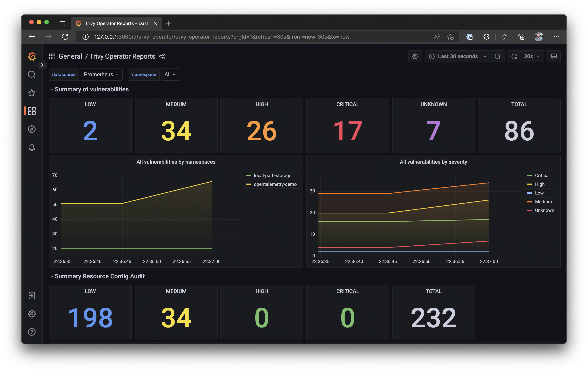This screenshot has height=372, width=588.
Task: Click share dashboard icon beside title
Action: click(x=162, y=56)
